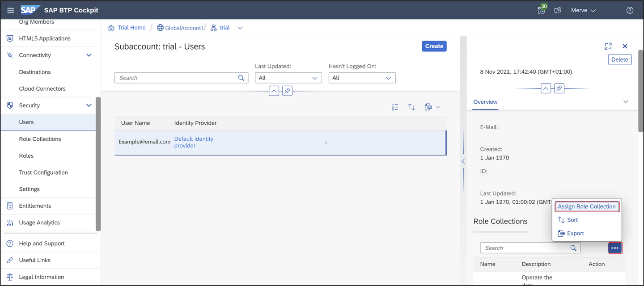The image size is (644, 286).
Task: Open Legal Information in sidebar
Action: (x=41, y=277)
